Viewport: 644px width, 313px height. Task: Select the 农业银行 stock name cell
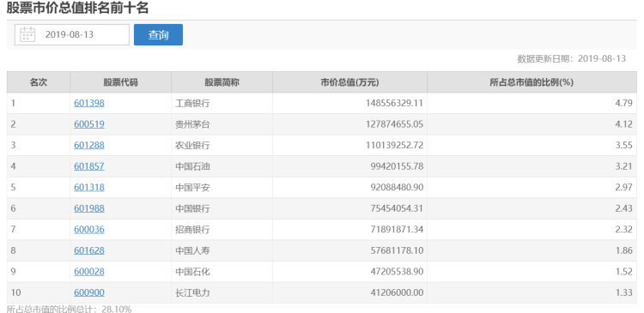click(222, 145)
